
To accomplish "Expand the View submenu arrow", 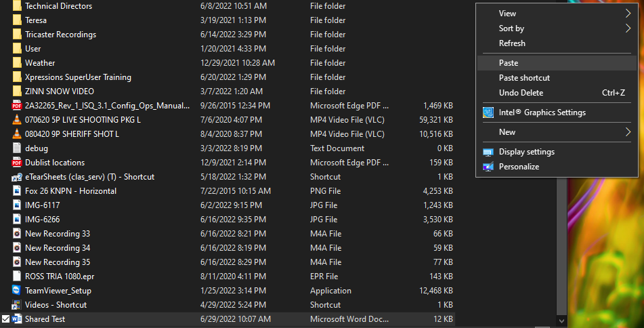I will pos(628,14).
